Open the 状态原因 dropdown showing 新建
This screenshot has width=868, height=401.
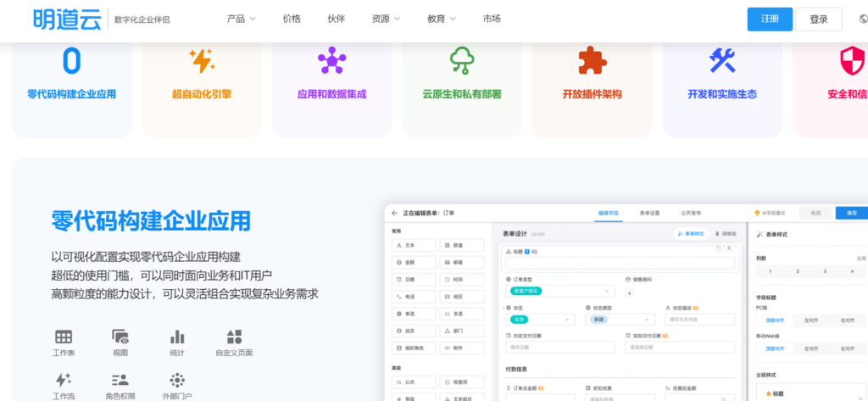click(620, 320)
